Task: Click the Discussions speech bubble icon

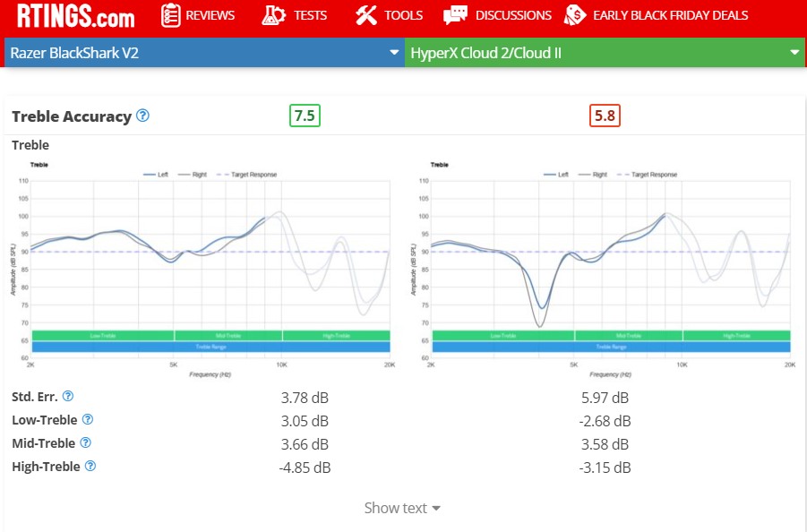Action: pos(456,15)
